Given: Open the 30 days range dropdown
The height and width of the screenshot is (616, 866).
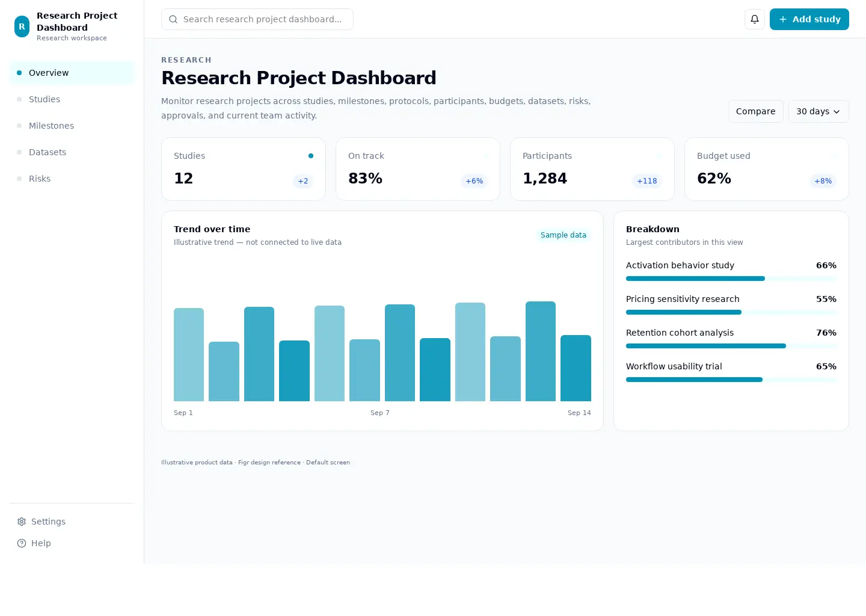Looking at the screenshot, I should click(818, 111).
